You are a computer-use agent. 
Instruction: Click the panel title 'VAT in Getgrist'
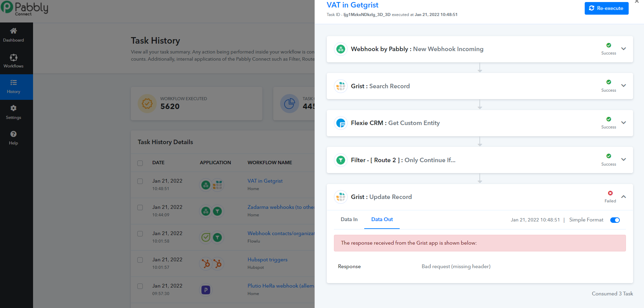tap(352, 5)
